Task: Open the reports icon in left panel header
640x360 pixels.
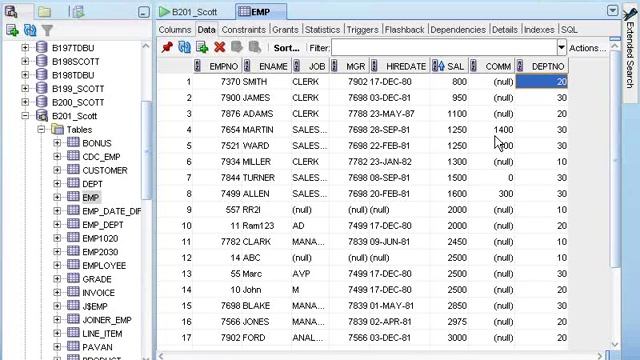Action: pos(78,11)
